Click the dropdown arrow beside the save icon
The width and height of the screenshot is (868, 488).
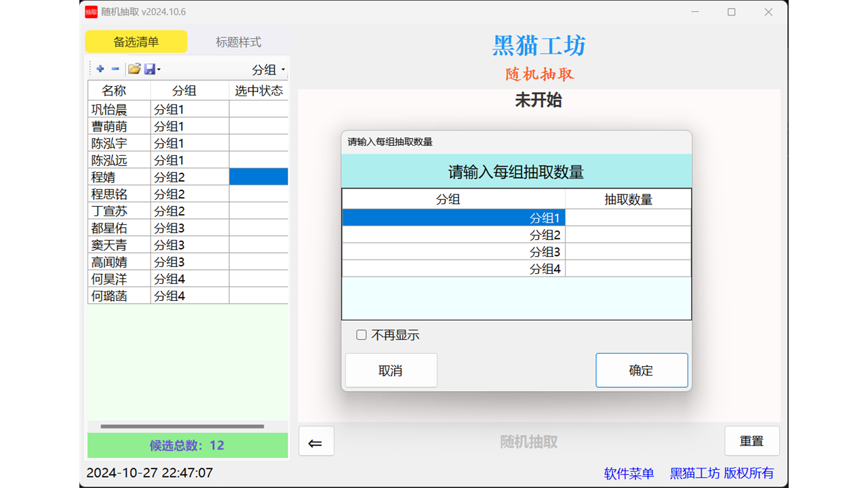coord(159,69)
